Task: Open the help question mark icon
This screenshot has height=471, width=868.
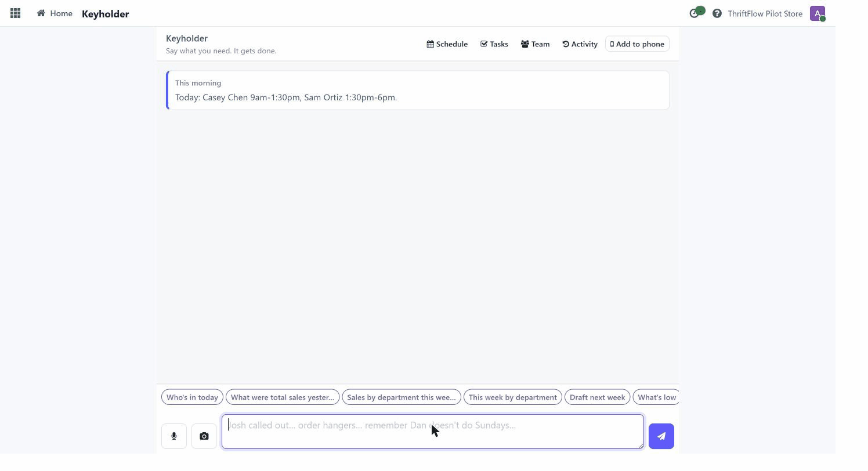Action: tap(717, 13)
